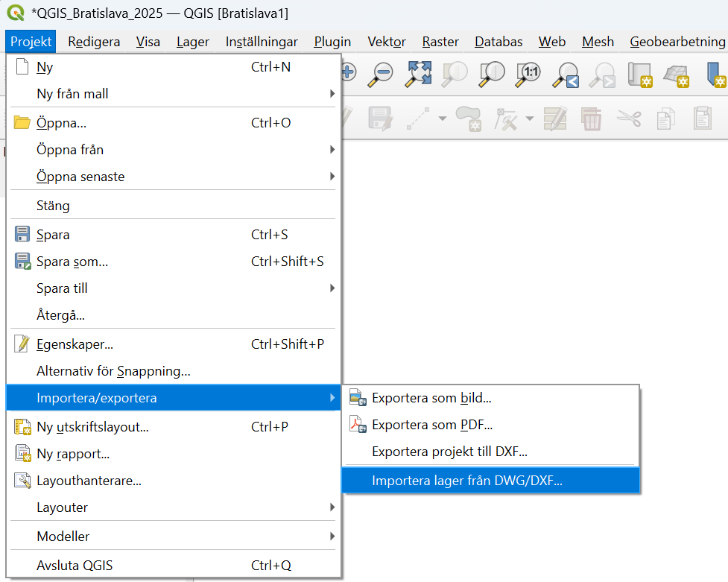Choose Ny utskriftslayout... entry

point(174,426)
